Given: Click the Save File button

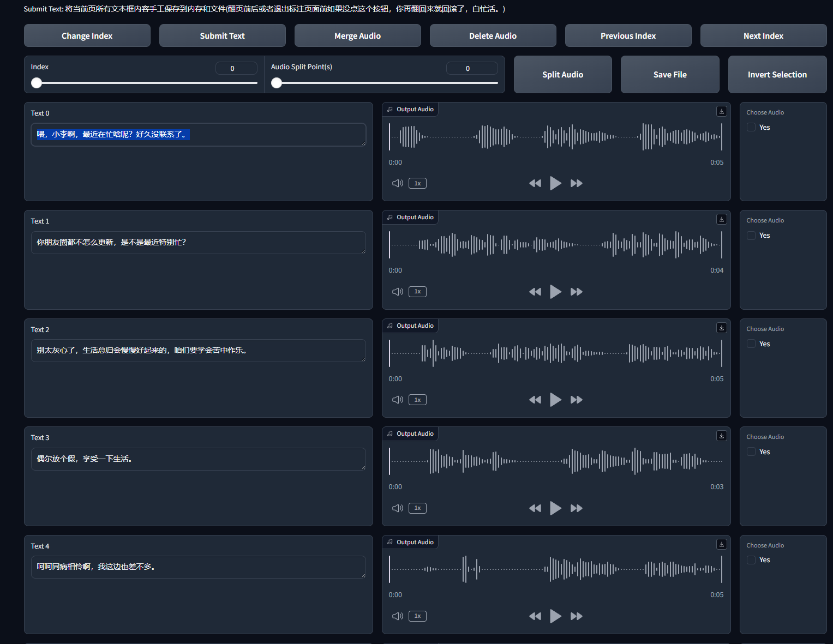Looking at the screenshot, I should [x=669, y=75].
